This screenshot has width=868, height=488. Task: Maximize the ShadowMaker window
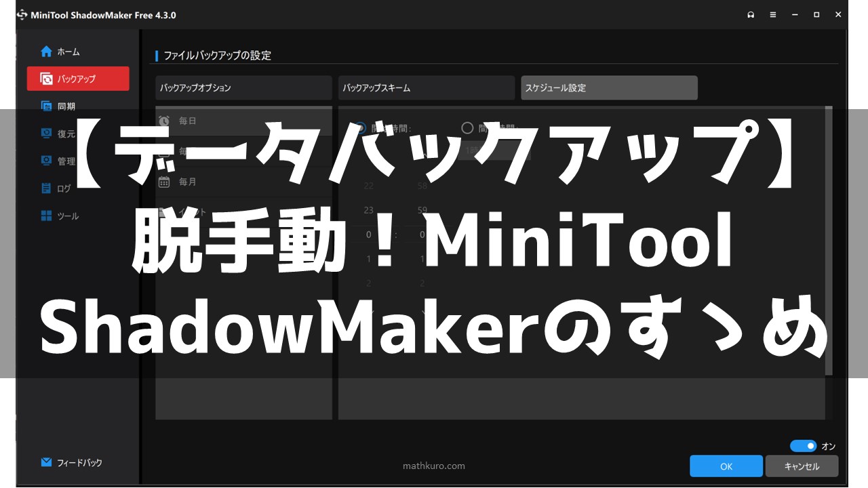tap(816, 15)
